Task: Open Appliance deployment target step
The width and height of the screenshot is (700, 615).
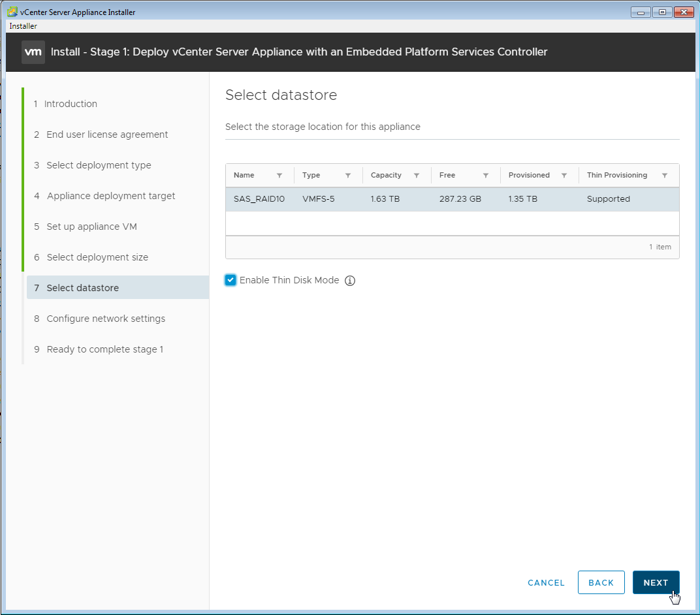Action: (110, 196)
